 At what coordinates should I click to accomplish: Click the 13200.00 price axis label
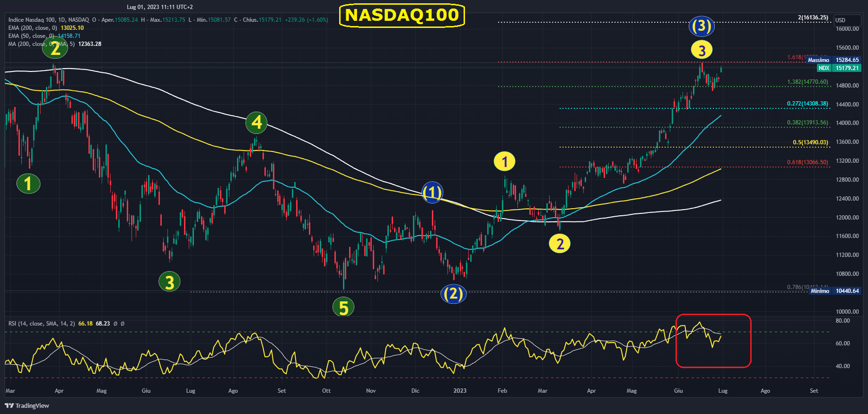[x=847, y=161]
